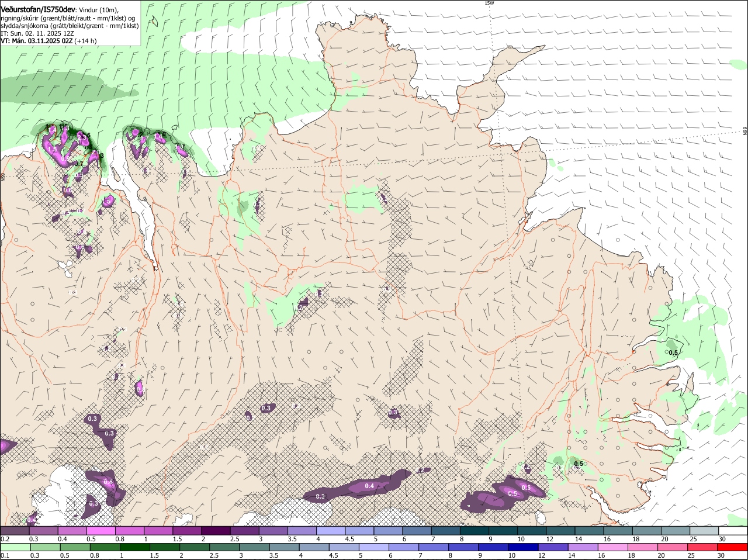
Task: Select upper legend swatch between 8 and 9
Action: pyautogui.click(x=475, y=531)
